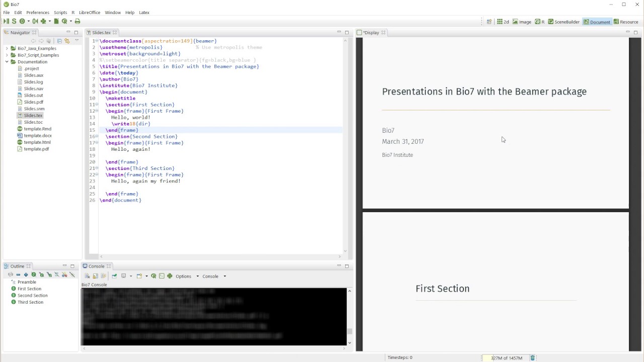Viewport: 644px width, 362px height.
Task: Expand the Bio7_Java_Examples project
Action: pyautogui.click(x=7, y=48)
